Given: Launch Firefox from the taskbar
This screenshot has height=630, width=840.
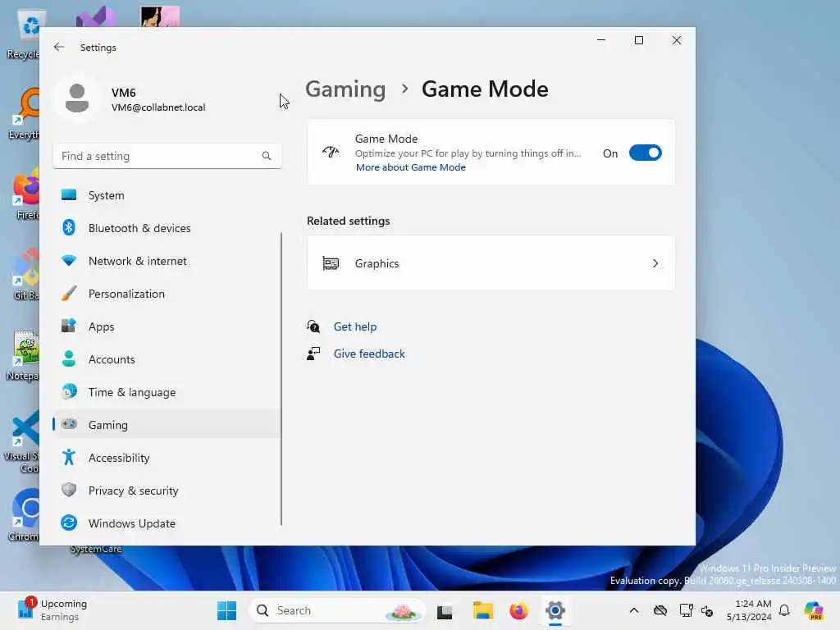Looking at the screenshot, I should (x=518, y=610).
